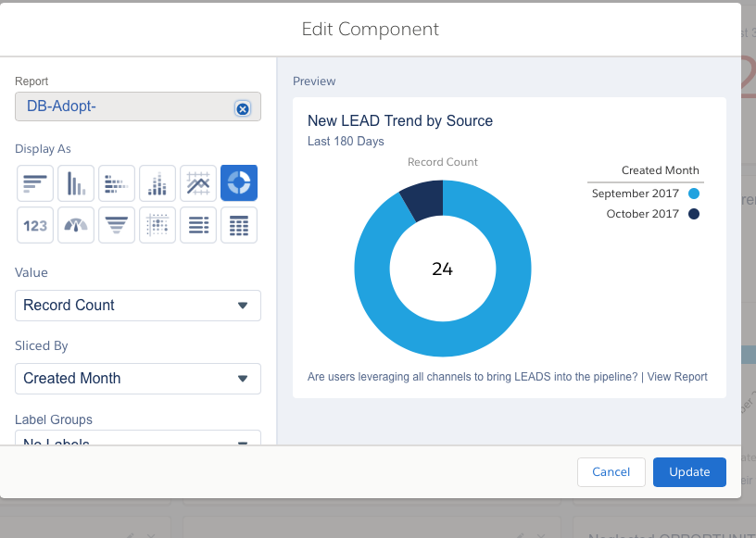Select the vertical bar chart display type

76,183
